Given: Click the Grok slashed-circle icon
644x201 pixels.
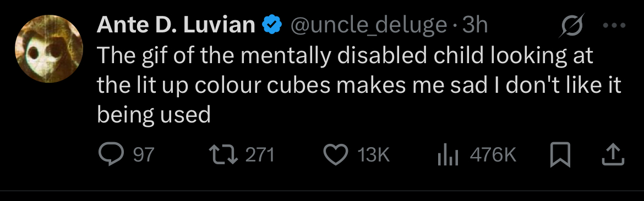Looking at the screenshot, I should (572, 26).
